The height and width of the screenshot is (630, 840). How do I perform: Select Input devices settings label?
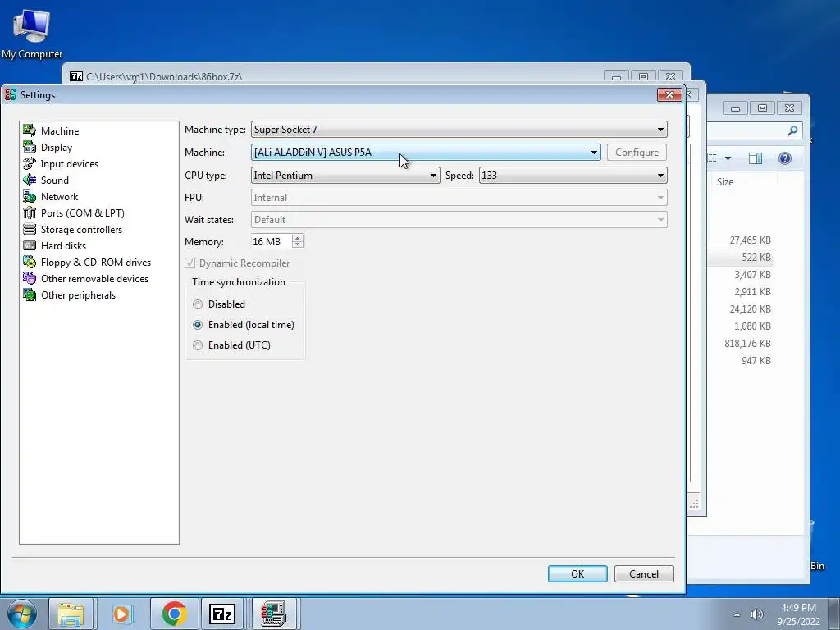pyautogui.click(x=70, y=164)
